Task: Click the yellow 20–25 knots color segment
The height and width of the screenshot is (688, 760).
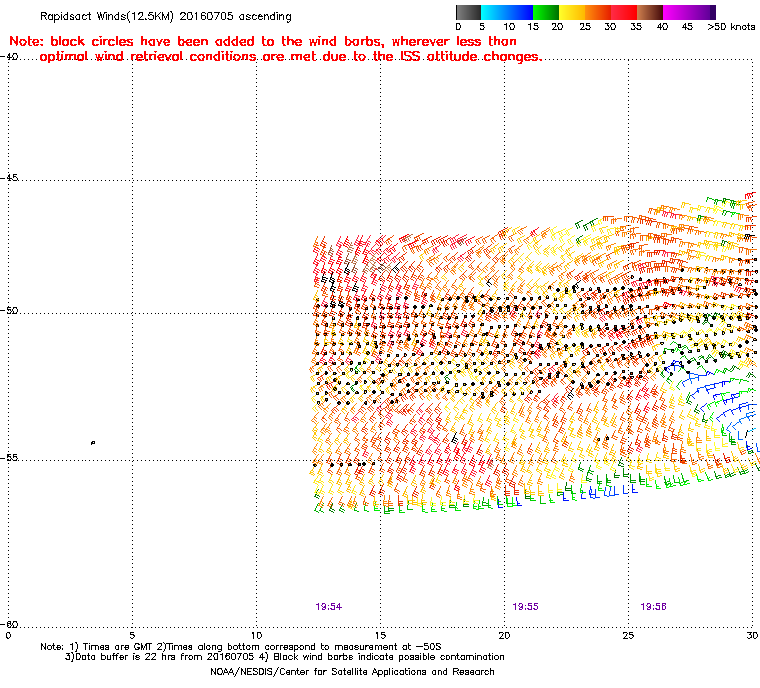Action: tap(572, 12)
